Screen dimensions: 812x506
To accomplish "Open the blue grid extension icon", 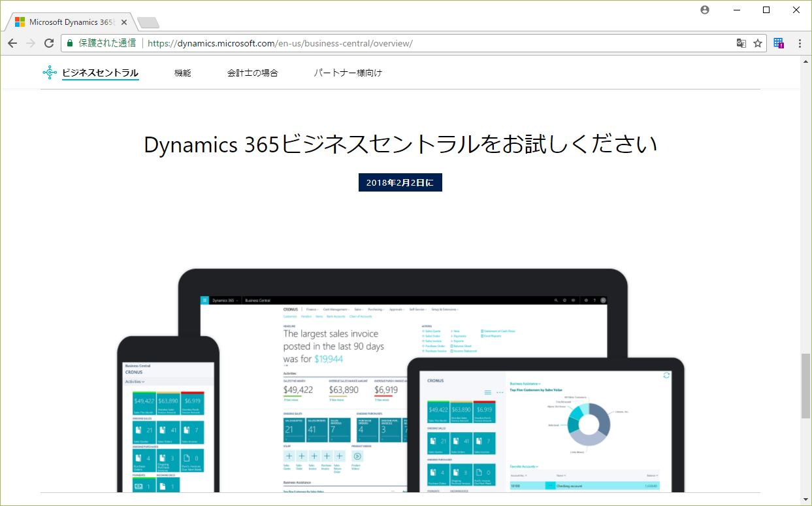I will coord(779,43).
